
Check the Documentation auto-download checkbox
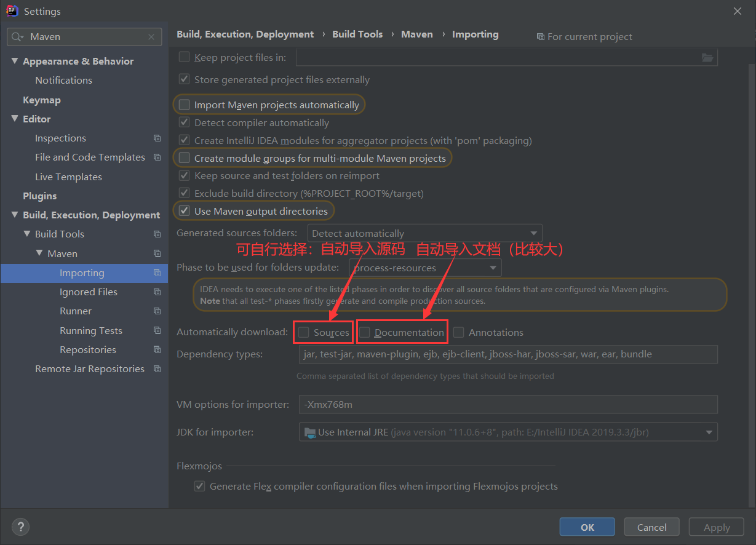(x=365, y=333)
